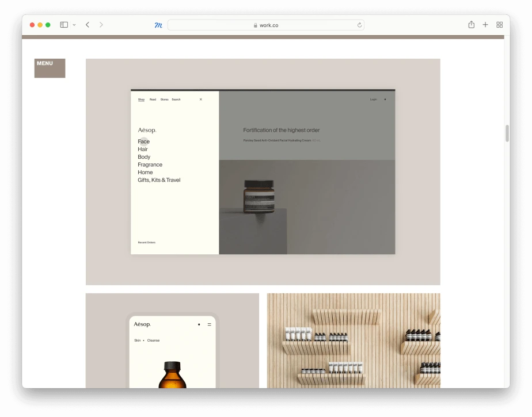
Task: Choose the Body category
Action: [x=144, y=157]
